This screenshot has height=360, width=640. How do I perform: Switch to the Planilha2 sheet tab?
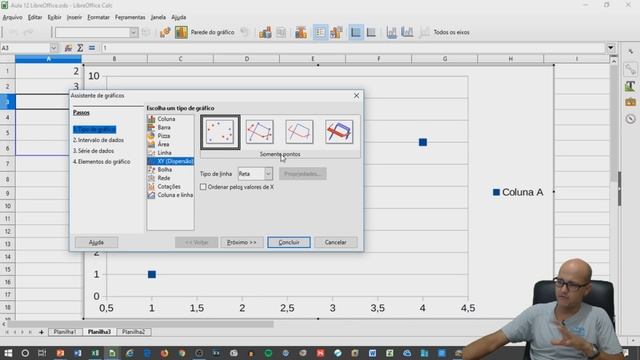(133, 332)
